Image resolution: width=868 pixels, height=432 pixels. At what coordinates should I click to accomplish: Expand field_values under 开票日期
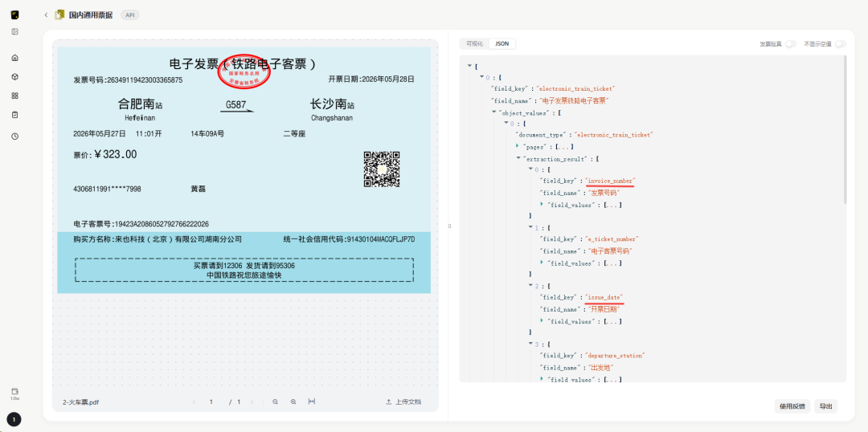pyautogui.click(x=542, y=321)
